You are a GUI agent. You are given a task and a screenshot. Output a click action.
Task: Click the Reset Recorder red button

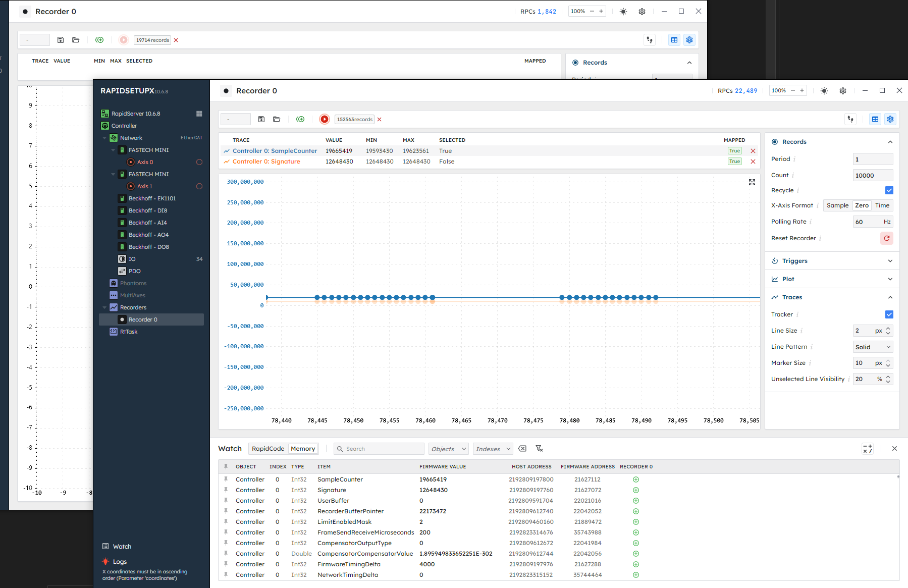click(886, 238)
